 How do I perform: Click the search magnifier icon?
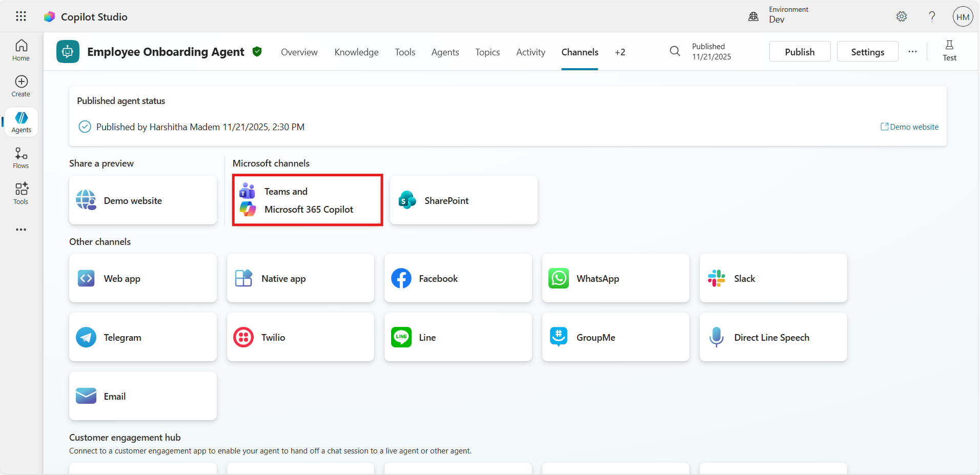(675, 51)
